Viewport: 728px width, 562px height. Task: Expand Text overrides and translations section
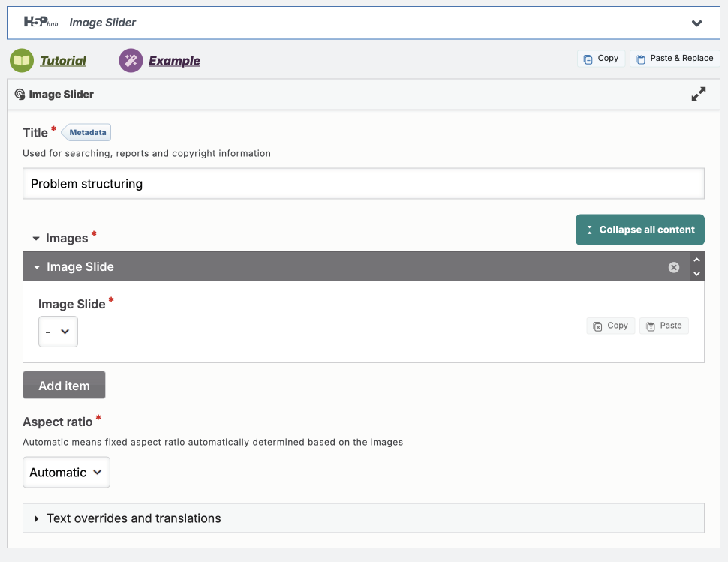click(x=134, y=518)
